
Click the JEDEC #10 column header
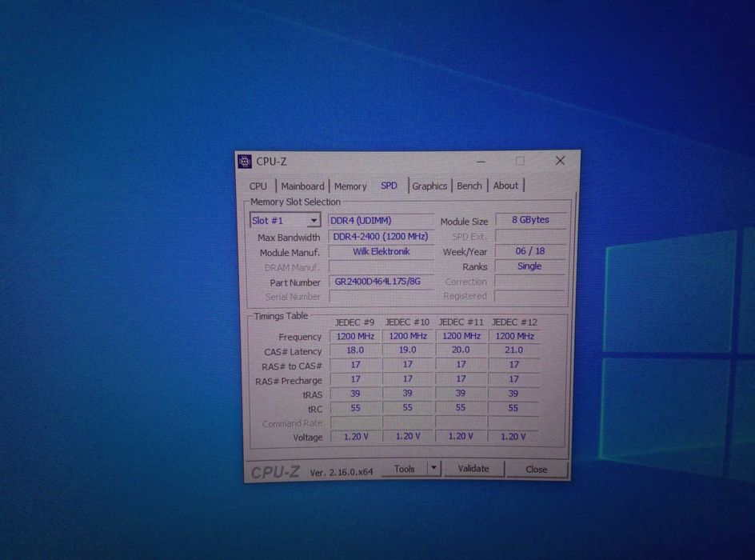click(407, 322)
